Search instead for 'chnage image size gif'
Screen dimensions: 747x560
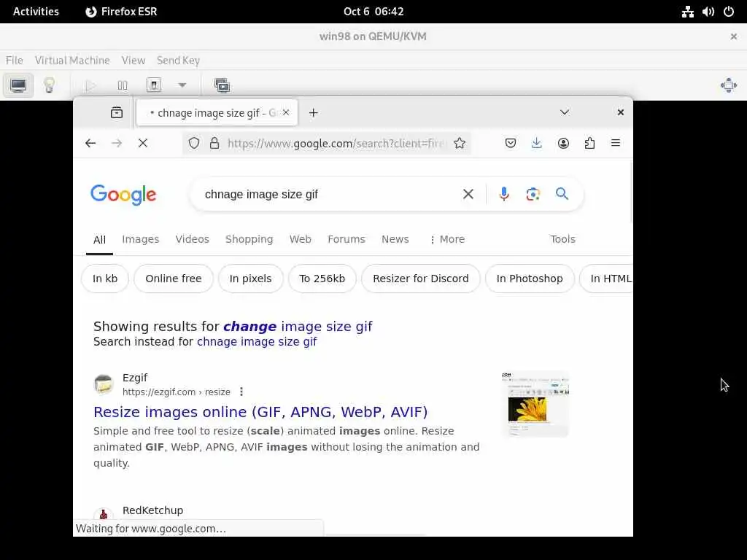pos(257,341)
